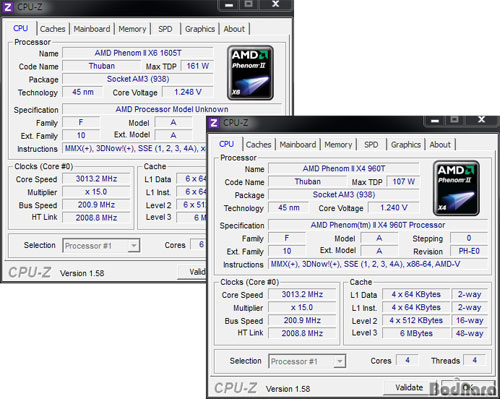
Task: Click the AMD Phenom II X4 badge in the front window
Action: tap(456, 188)
